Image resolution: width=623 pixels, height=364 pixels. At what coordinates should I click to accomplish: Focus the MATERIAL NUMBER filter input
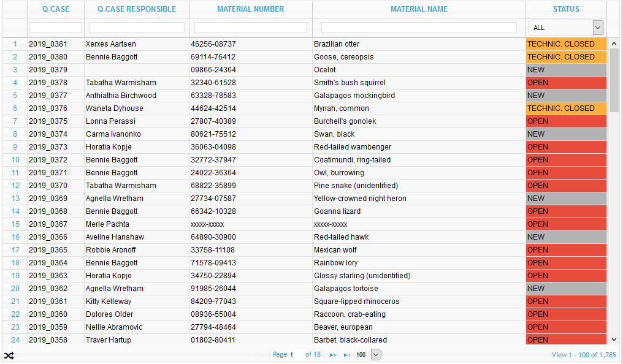251,28
